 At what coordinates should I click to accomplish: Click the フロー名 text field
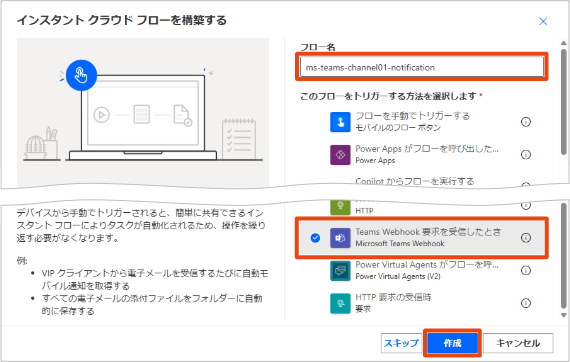[x=422, y=67]
